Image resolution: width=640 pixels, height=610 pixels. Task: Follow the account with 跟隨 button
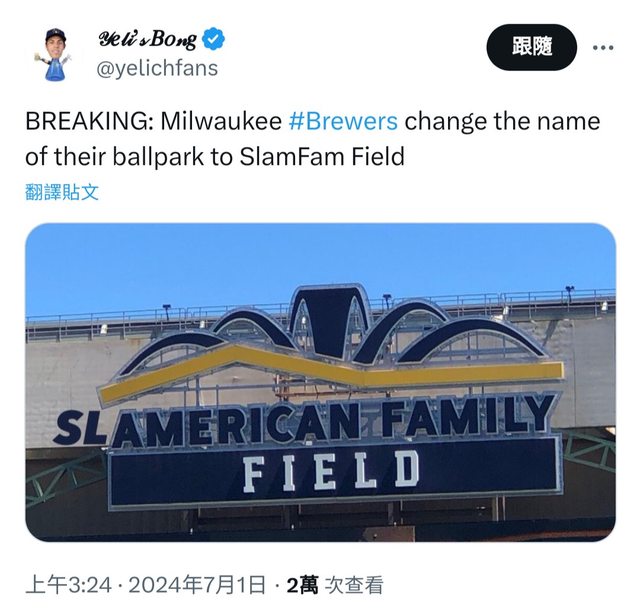coord(531,47)
